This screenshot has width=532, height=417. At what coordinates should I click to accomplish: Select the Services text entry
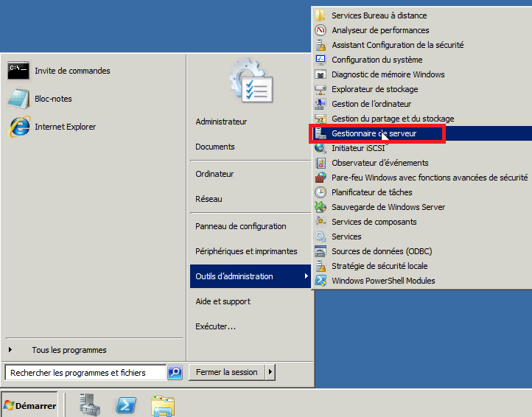coord(346,236)
